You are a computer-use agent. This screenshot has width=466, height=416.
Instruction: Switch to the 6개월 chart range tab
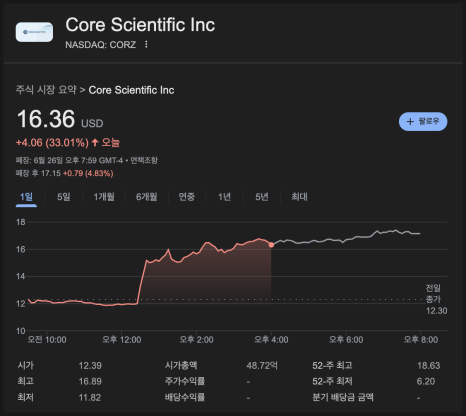click(146, 197)
